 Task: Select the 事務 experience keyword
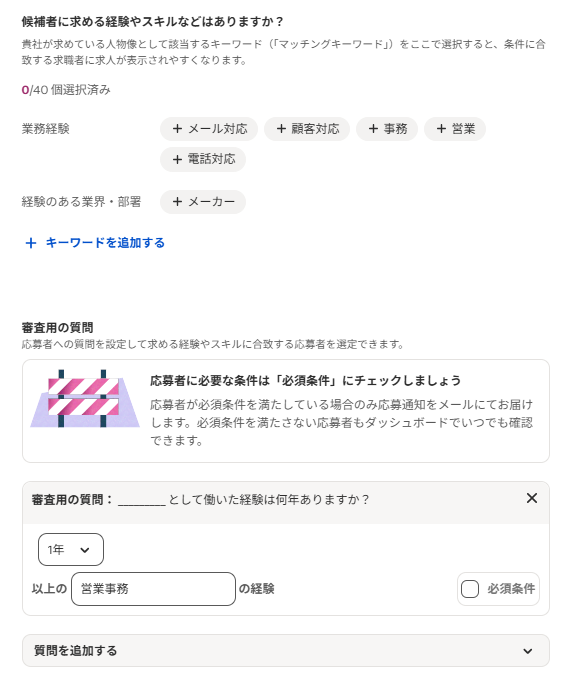coord(387,129)
